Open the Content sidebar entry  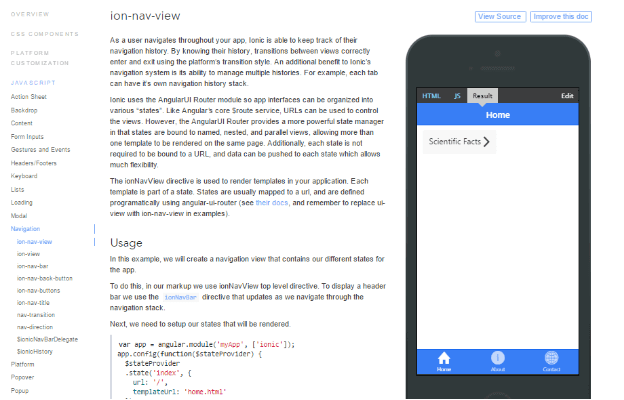coord(21,123)
